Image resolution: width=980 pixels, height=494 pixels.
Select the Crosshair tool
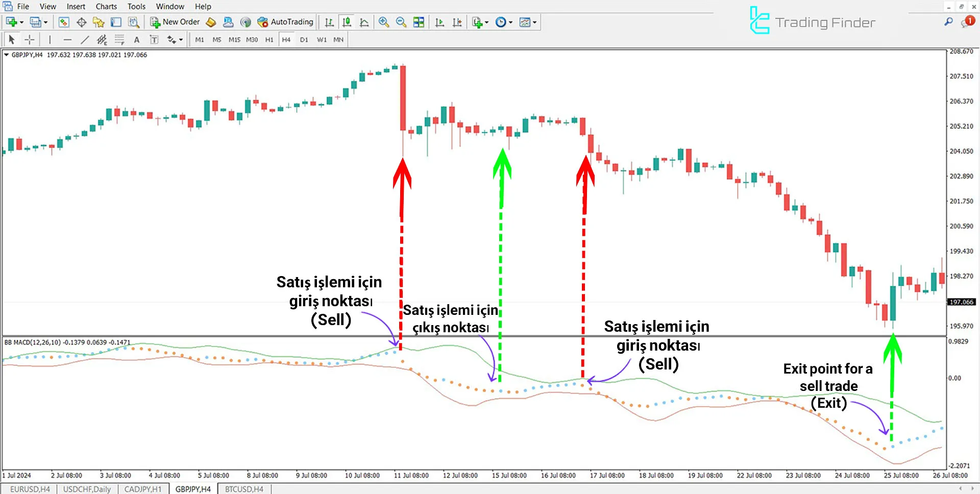click(x=29, y=39)
